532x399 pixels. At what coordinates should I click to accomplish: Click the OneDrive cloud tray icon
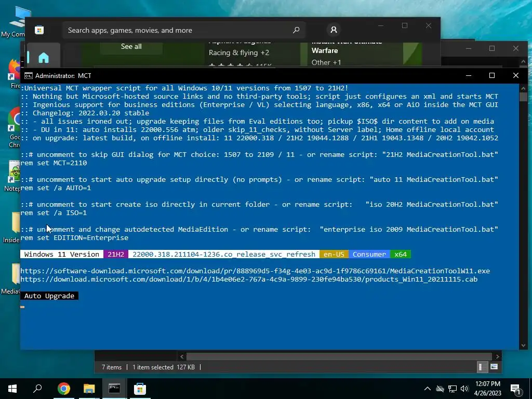(x=440, y=389)
